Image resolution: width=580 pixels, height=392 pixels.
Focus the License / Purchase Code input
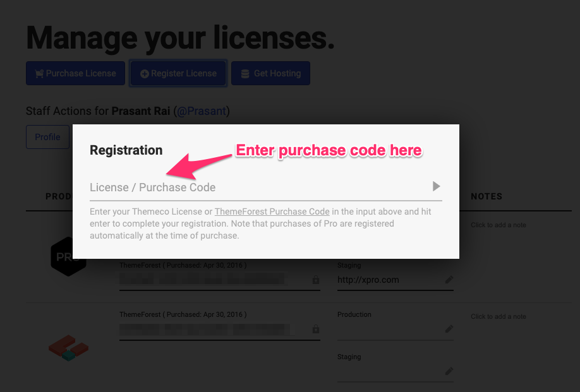259,187
